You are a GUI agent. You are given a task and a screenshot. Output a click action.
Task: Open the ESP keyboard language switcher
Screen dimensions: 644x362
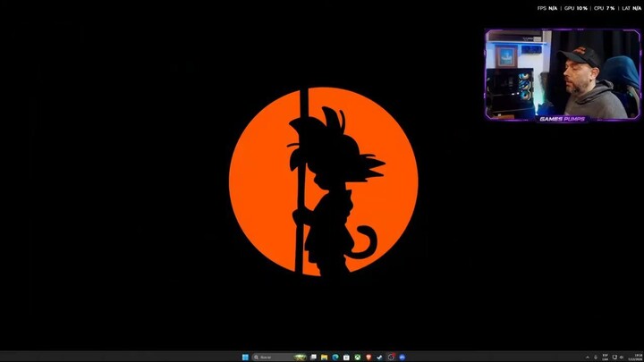(x=605, y=357)
